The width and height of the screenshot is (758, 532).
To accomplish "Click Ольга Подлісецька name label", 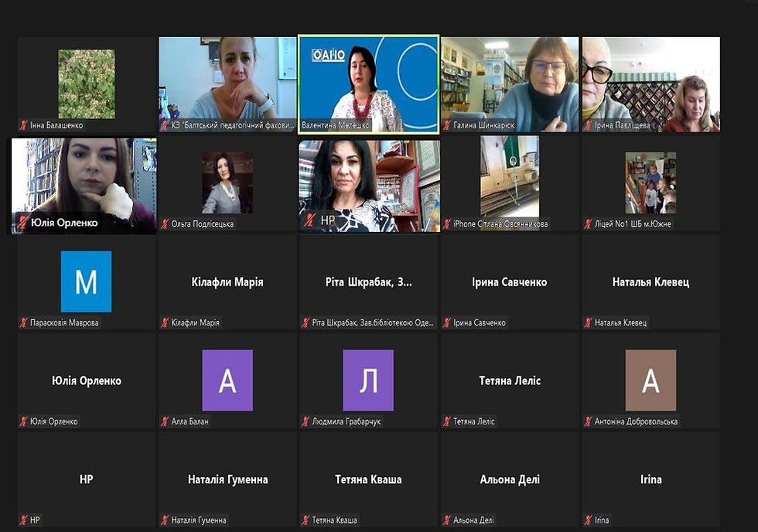I will point(202,223).
